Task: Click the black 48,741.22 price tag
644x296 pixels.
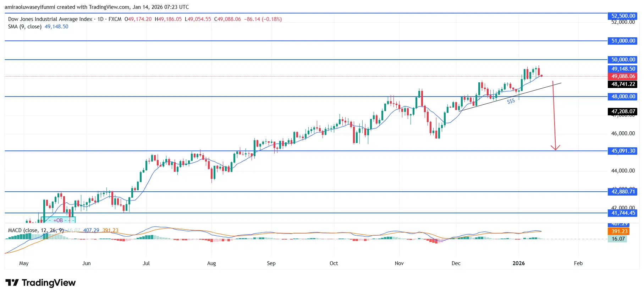Action: (623, 84)
